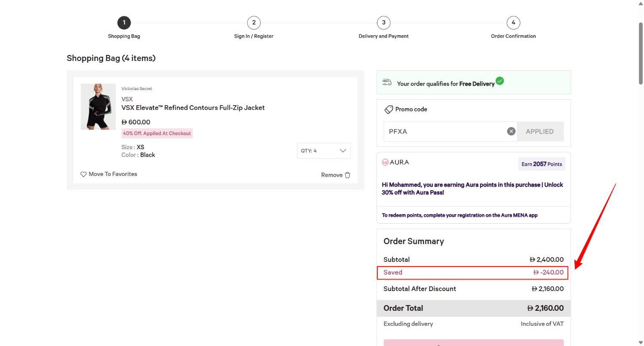Image resolution: width=644 pixels, height=346 pixels.
Task: Click the Victorias Secret brand name
Action: 137,89
